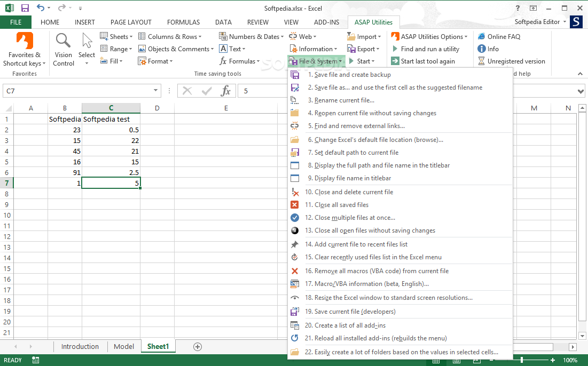Click eye icon for Resize the Excel window
The image size is (588, 366).
[x=295, y=298]
